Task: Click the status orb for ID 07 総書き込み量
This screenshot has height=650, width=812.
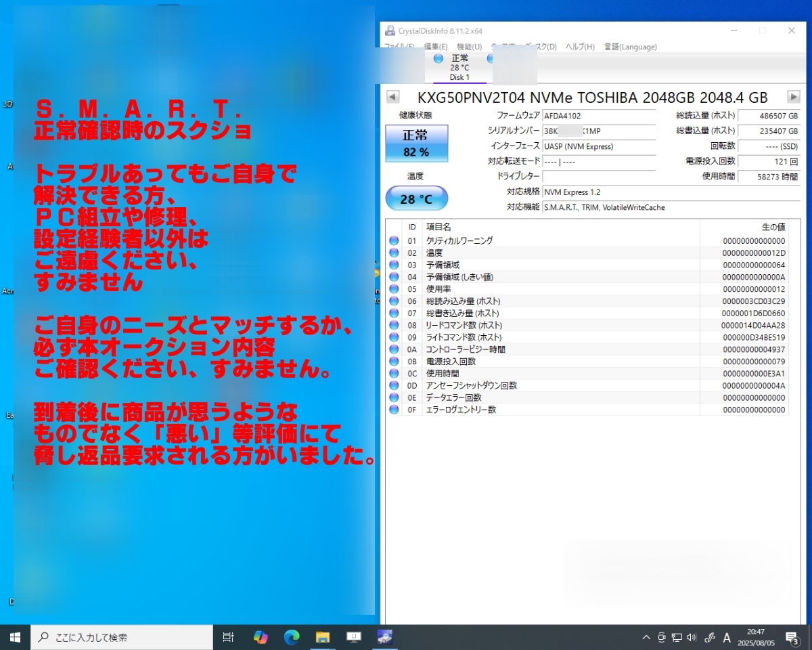Action: (x=394, y=313)
